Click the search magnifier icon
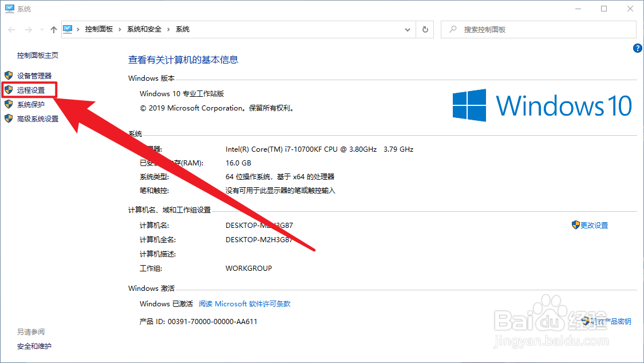 coord(453,29)
